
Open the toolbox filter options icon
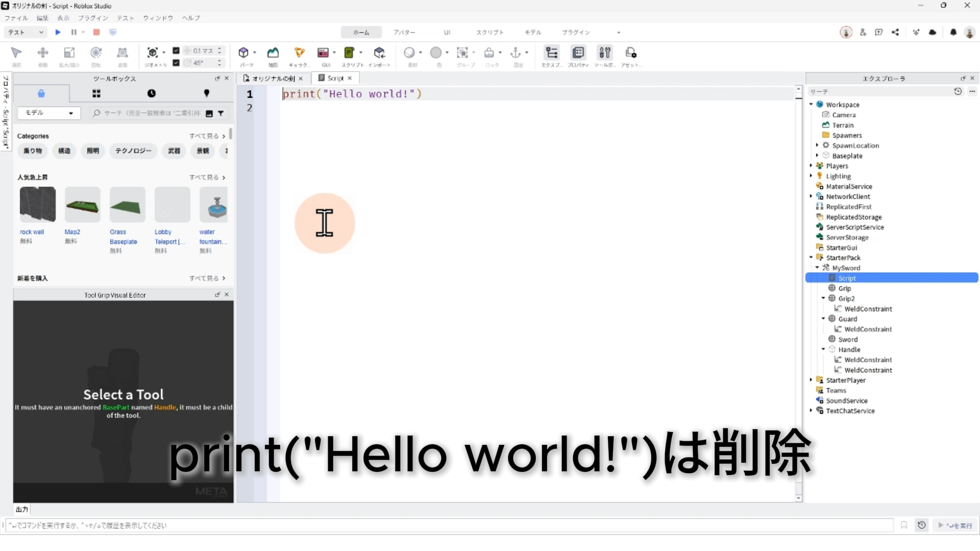tap(221, 113)
